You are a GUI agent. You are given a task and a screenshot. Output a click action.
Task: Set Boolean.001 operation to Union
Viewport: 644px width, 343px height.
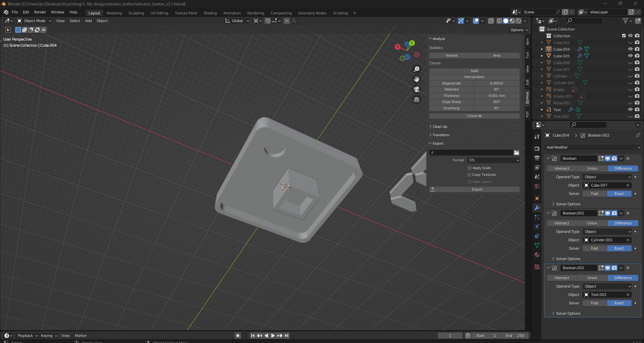(592, 223)
